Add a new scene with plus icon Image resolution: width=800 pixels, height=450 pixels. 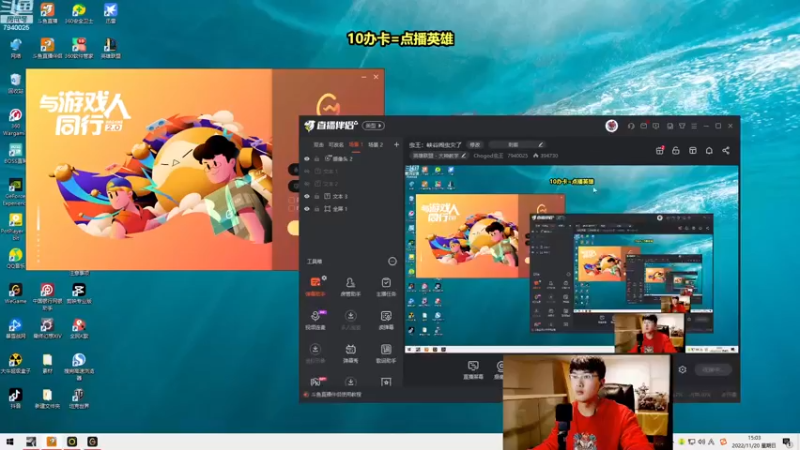click(396, 145)
